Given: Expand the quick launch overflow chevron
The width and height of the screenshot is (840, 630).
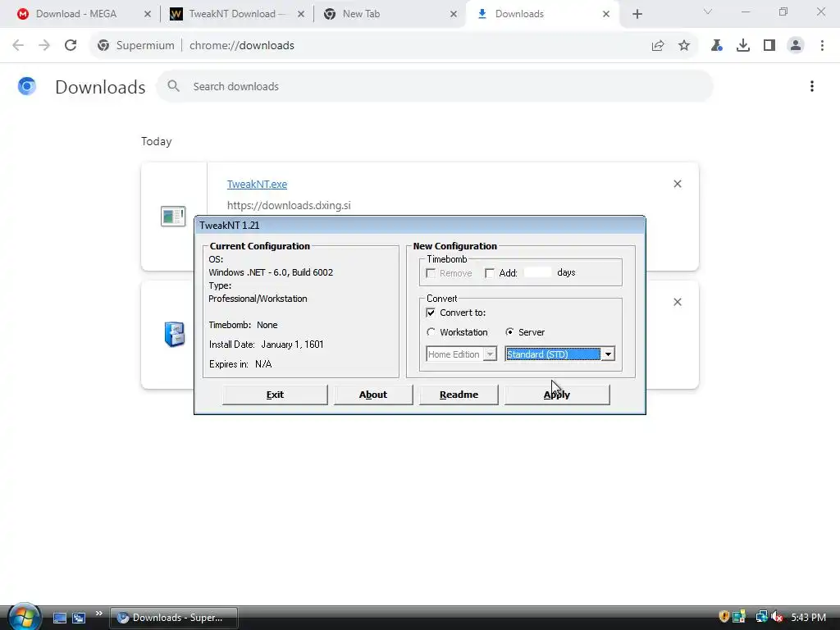Looking at the screenshot, I should point(98,614).
